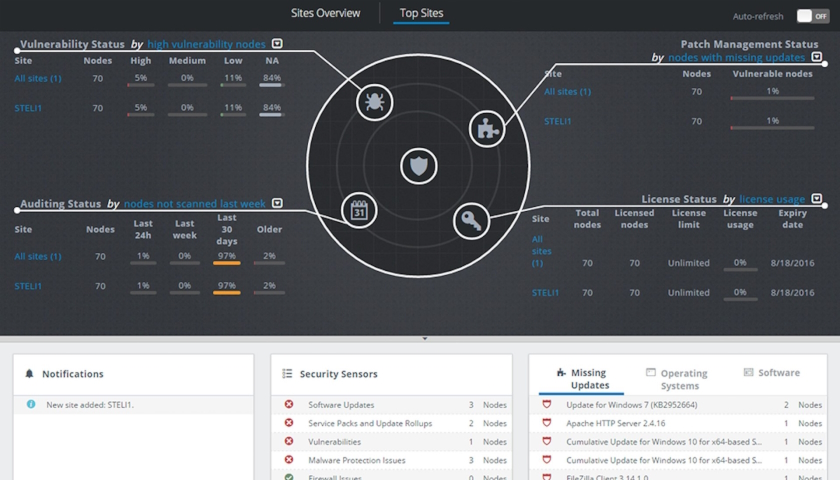This screenshot has height=480, width=840.
Task: Click the Notifications bell icon
Action: (x=29, y=373)
